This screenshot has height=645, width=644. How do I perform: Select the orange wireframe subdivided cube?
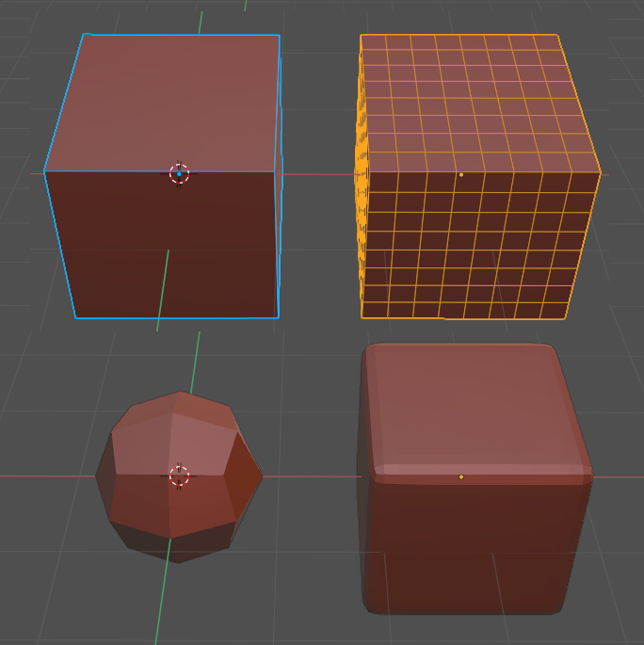click(477, 177)
